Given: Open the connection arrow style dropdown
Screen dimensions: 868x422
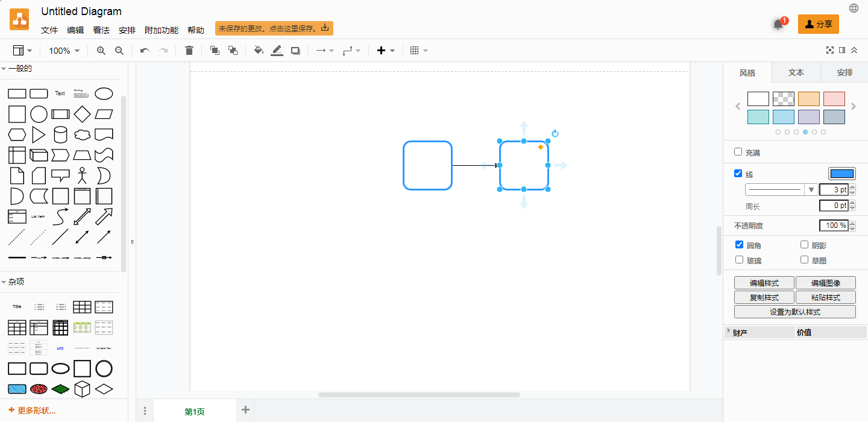Looking at the screenshot, I should click(x=325, y=51).
